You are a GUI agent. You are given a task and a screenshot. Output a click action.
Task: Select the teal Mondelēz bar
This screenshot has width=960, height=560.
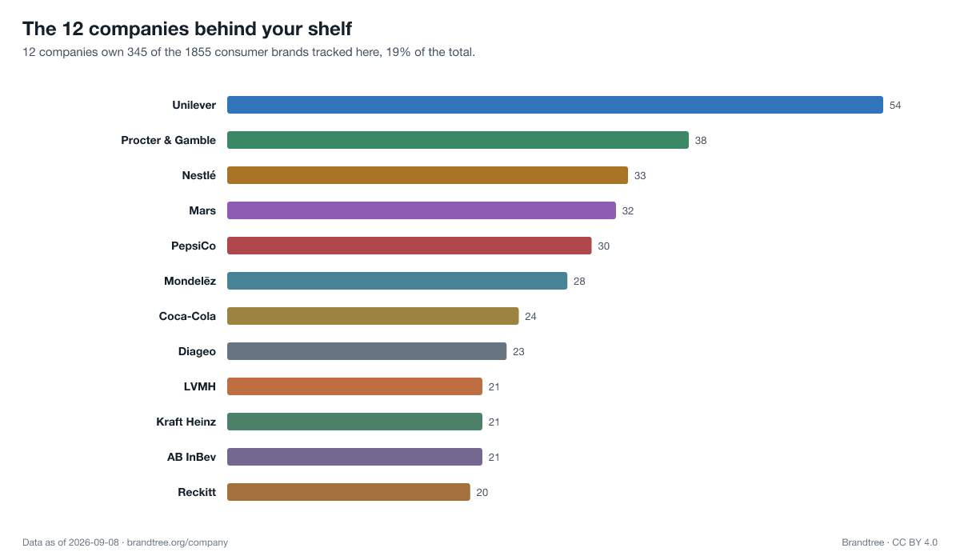coord(397,281)
